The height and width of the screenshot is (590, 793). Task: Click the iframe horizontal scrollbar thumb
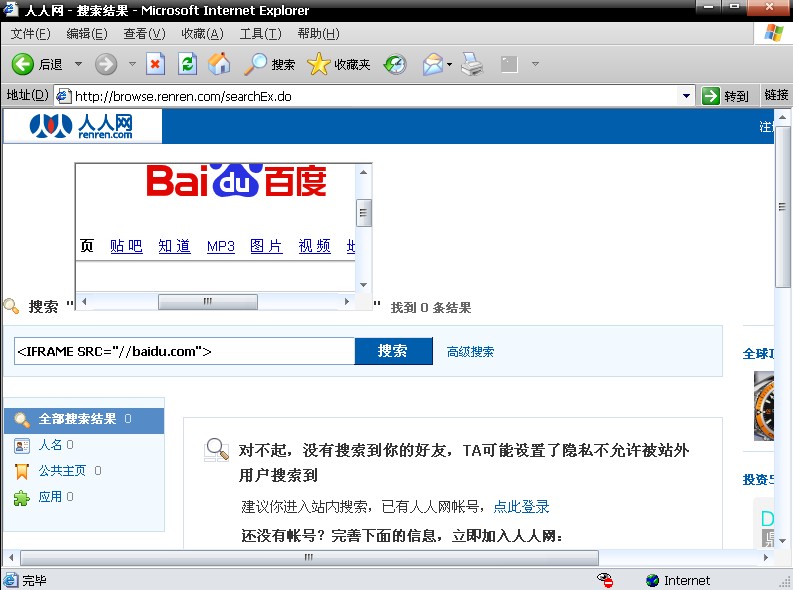point(208,302)
